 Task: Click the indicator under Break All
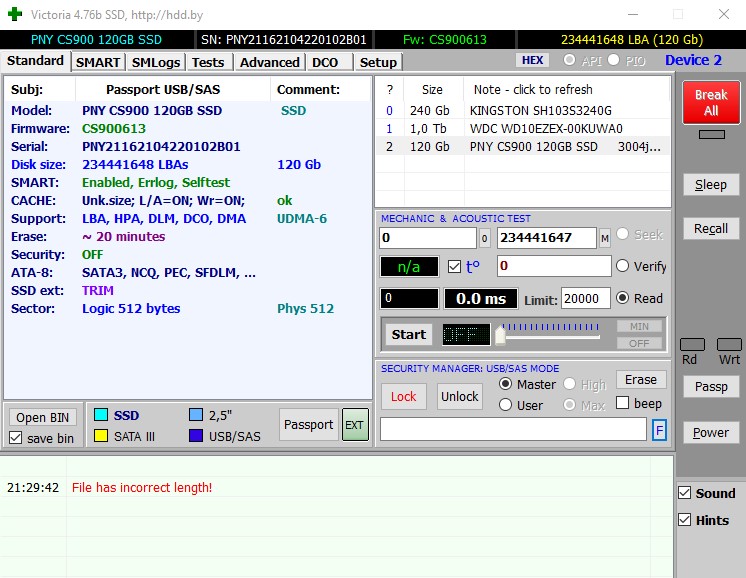pos(712,135)
